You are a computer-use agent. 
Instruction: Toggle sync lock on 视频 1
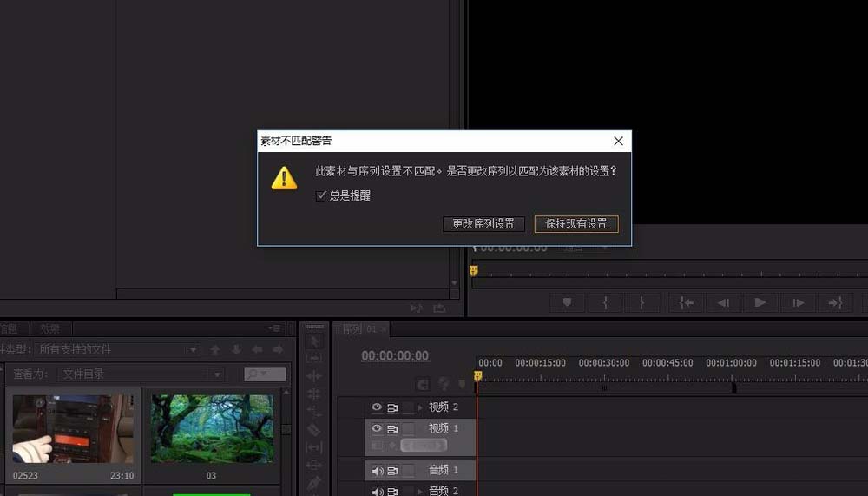point(392,429)
